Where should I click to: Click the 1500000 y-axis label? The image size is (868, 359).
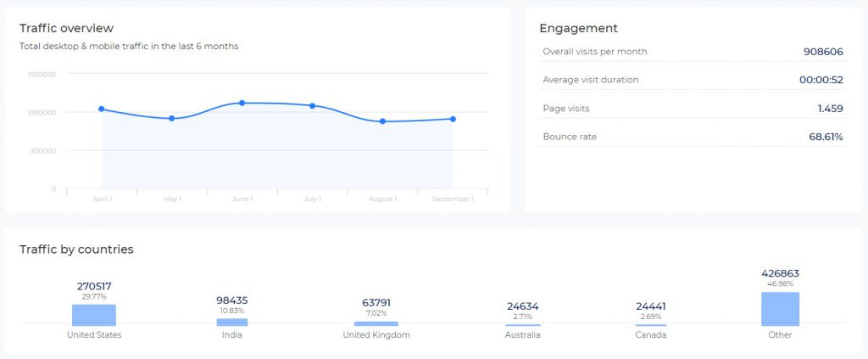click(x=42, y=74)
